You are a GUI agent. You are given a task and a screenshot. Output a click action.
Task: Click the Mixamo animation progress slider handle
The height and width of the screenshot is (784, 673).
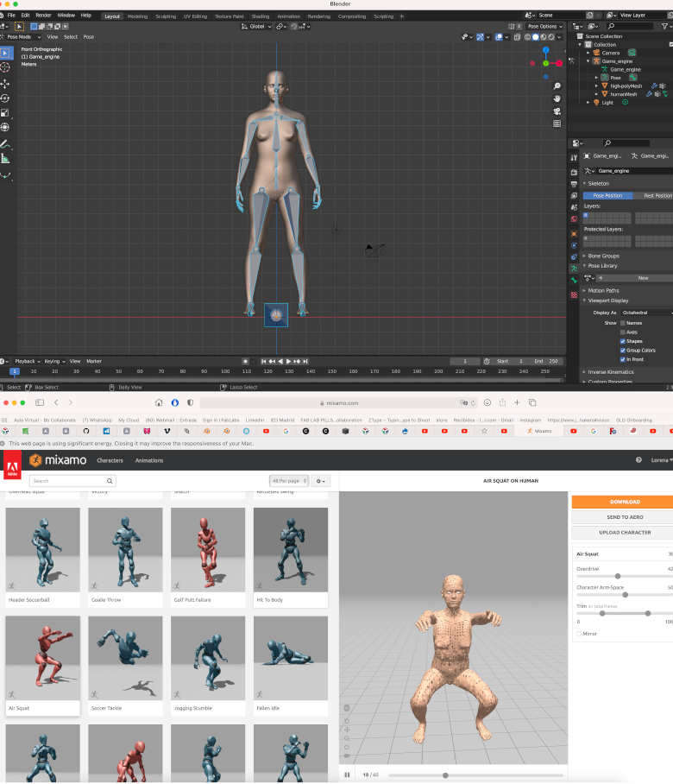(445, 775)
